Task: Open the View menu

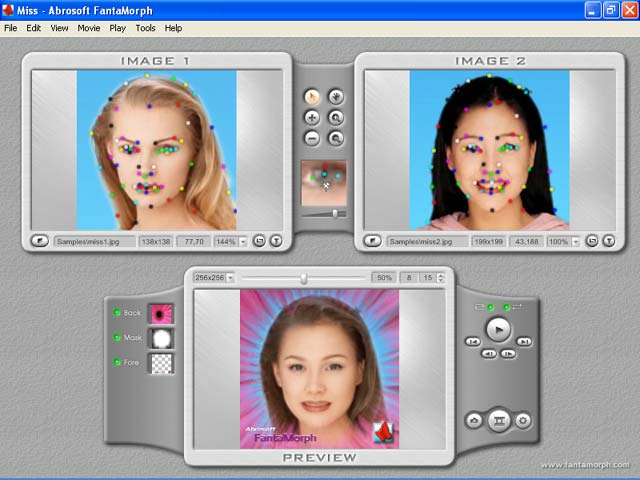Action: [x=59, y=28]
